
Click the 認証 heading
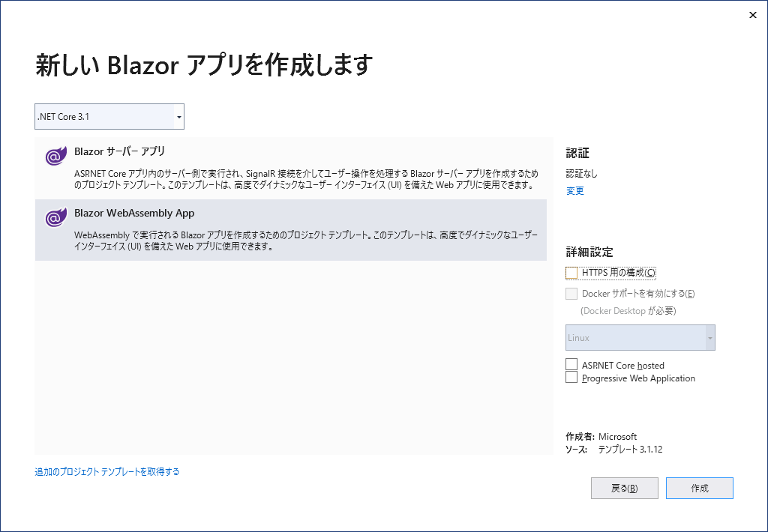(577, 153)
